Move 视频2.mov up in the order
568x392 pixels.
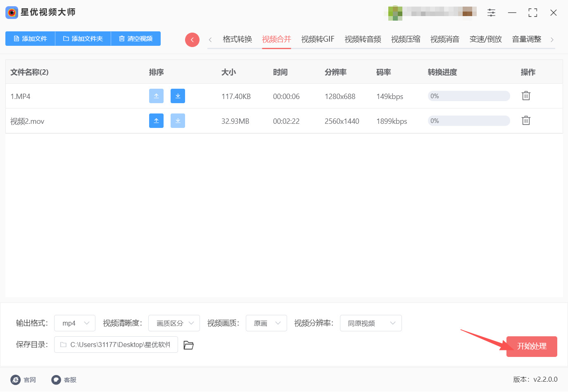[x=156, y=121]
